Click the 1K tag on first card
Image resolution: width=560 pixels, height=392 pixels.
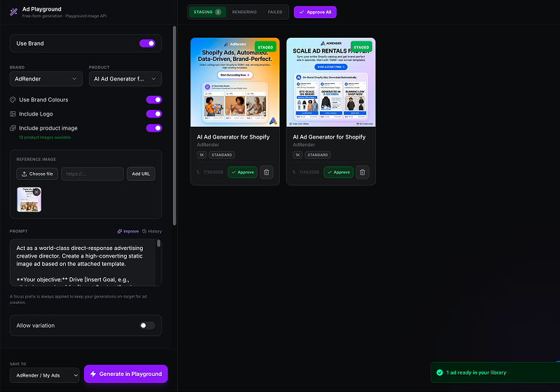pyautogui.click(x=202, y=155)
